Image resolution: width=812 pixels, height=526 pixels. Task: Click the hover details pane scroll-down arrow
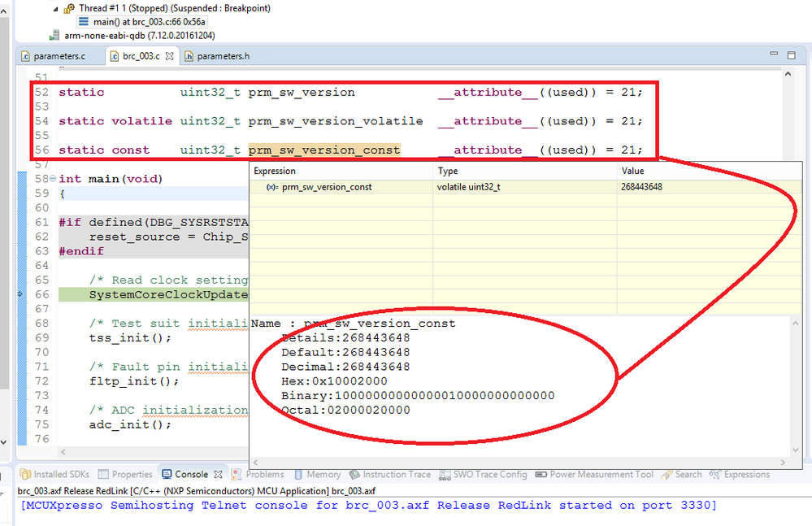click(796, 450)
